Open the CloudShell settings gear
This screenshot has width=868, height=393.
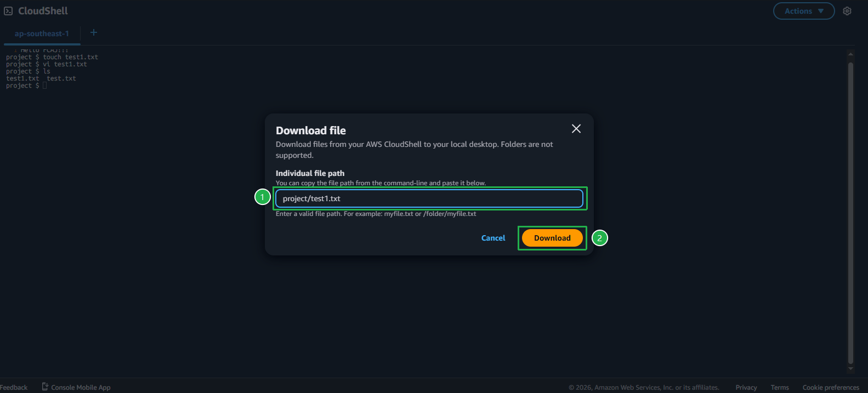pyautogui.click(x=847, y=11)
